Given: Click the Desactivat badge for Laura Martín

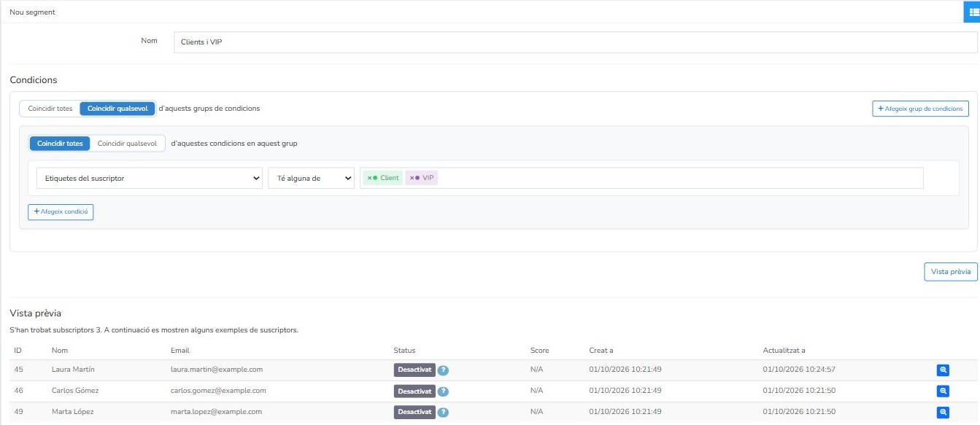Looking at the screenshot, I should pyautogui.click(x=414, y=370).
